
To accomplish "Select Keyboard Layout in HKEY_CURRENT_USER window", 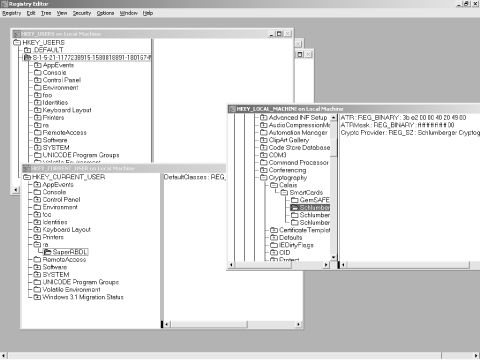I will click(x=66, y=229).
